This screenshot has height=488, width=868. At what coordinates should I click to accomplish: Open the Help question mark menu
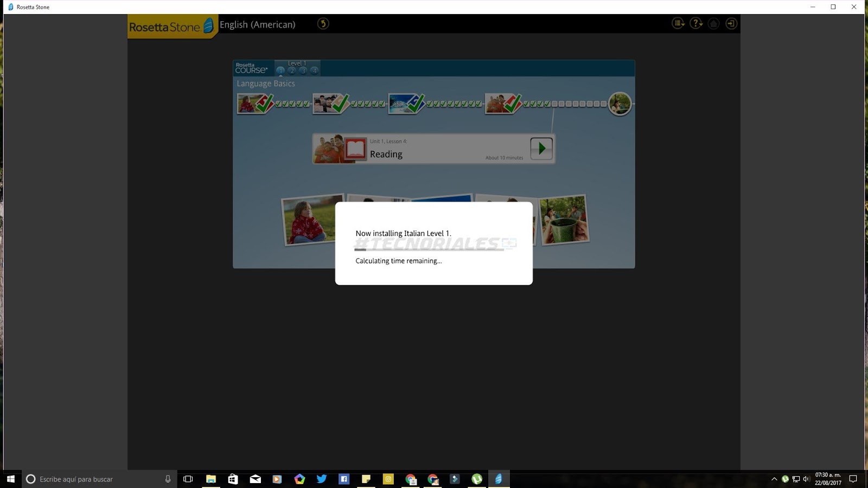[696, 23]
